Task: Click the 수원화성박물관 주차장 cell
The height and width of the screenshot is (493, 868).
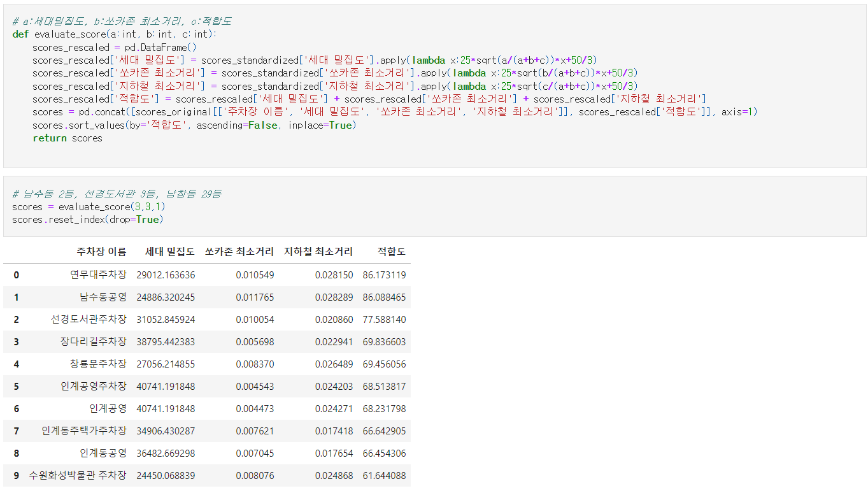Action: [78, 476]
